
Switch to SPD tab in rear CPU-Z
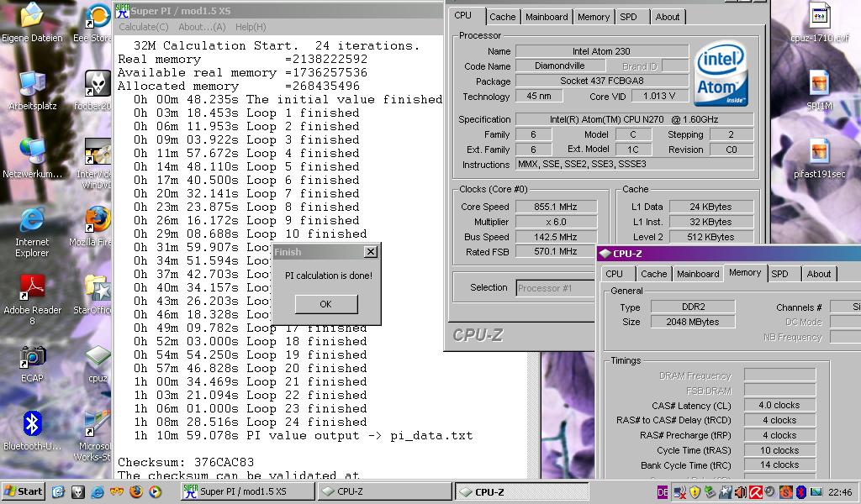click(x=629, y=17)
